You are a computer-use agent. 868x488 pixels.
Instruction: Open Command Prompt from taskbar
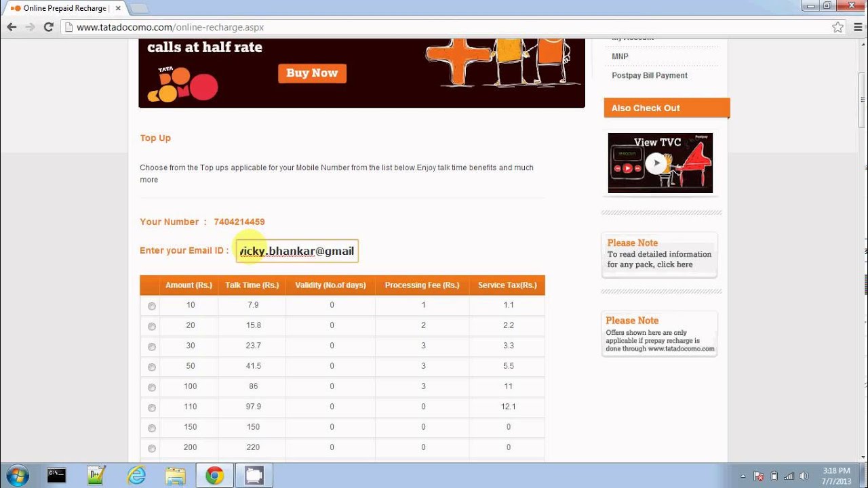tap(57, 475)
